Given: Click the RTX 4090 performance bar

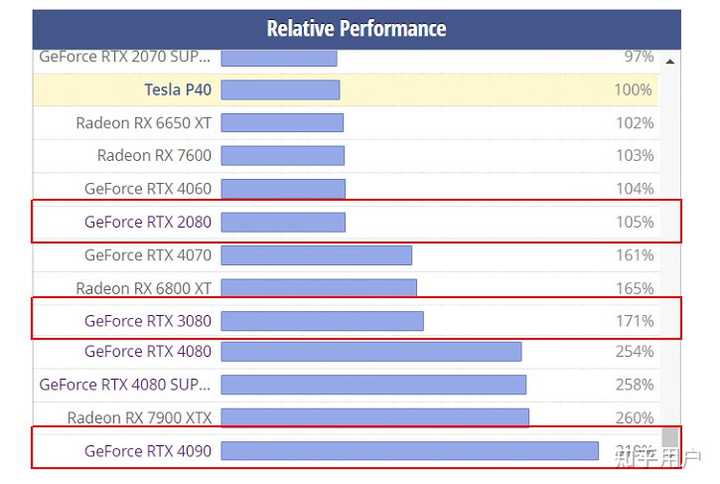Looking at the screenshot, I should (410, 451).
